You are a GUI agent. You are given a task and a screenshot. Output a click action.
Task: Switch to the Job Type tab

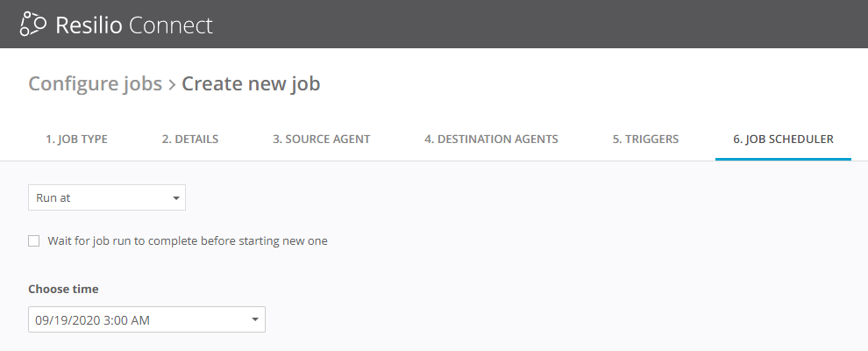(76, 139)
